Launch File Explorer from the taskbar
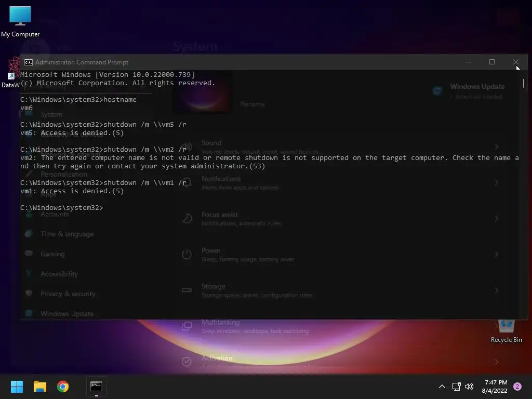The height and width of the screenshot is (399, 532). tap(39, 387)
